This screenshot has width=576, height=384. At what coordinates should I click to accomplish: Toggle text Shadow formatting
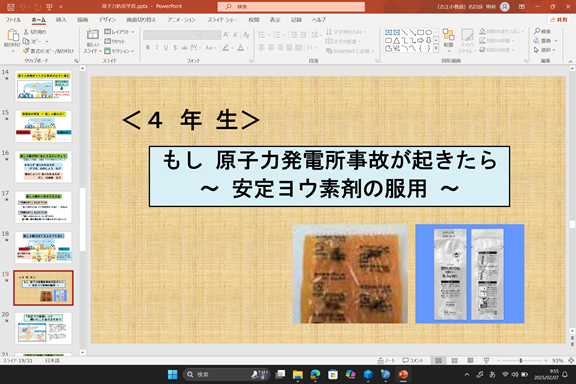(x=175, y=48)
